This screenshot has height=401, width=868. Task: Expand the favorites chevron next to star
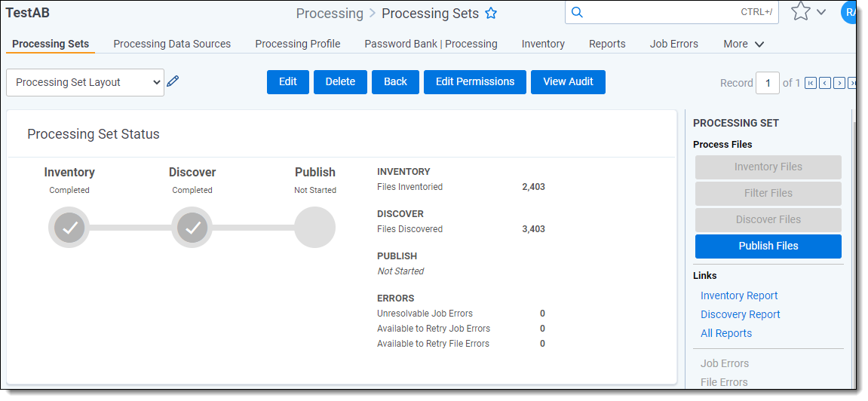(821, 12)
